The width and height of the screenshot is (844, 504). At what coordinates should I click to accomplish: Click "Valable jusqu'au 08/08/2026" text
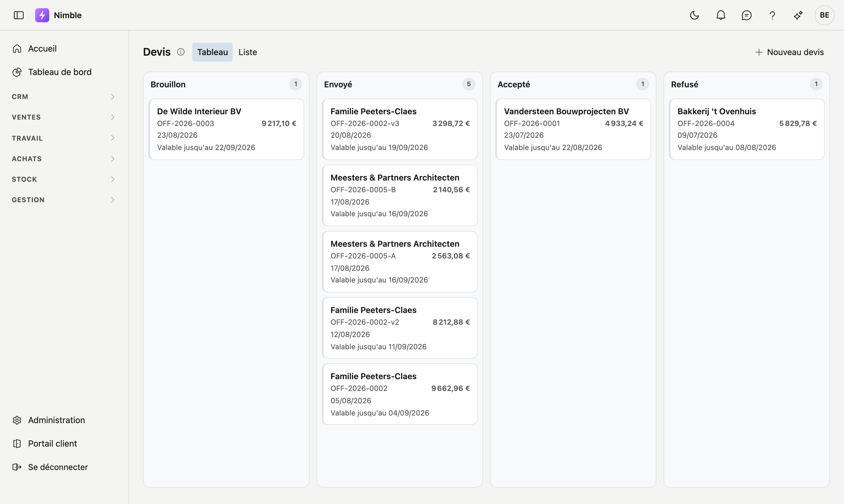click(727, 147)
